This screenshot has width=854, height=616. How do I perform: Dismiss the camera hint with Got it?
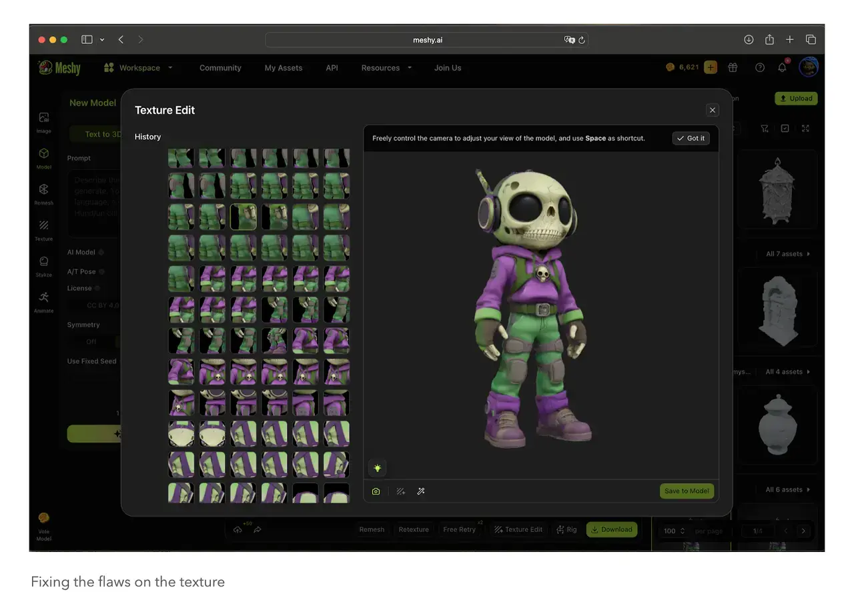691,138
